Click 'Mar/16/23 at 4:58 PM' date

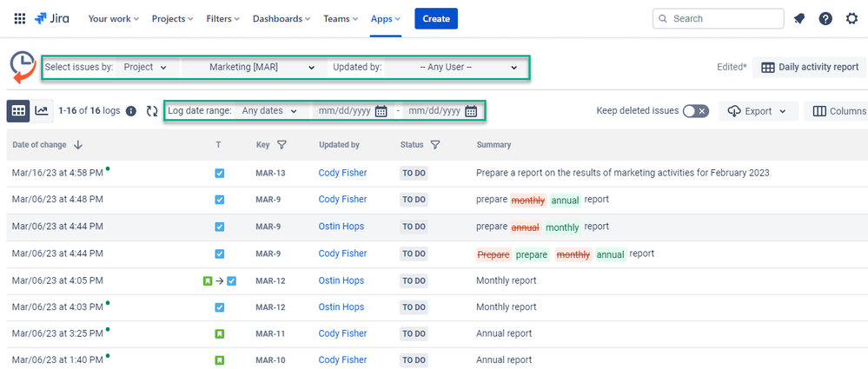(x=57, y=173)
